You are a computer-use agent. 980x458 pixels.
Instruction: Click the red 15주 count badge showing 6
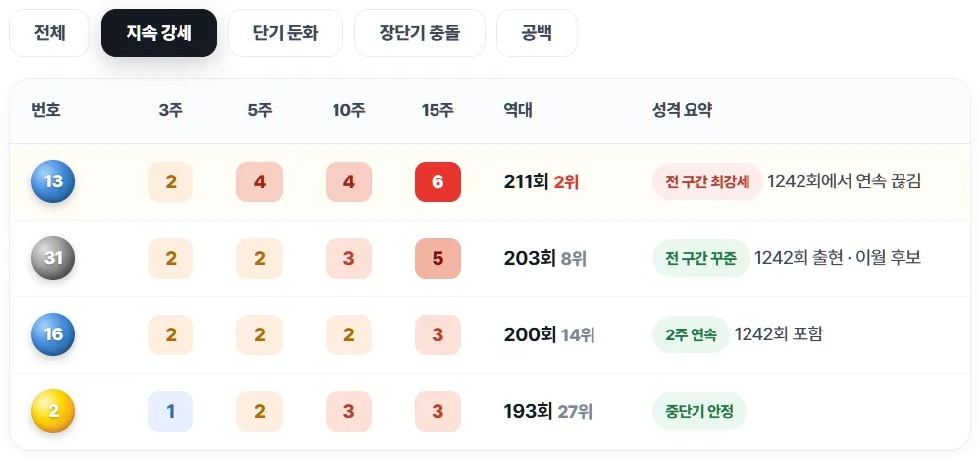pyautogui.click(x=438, y=181)
